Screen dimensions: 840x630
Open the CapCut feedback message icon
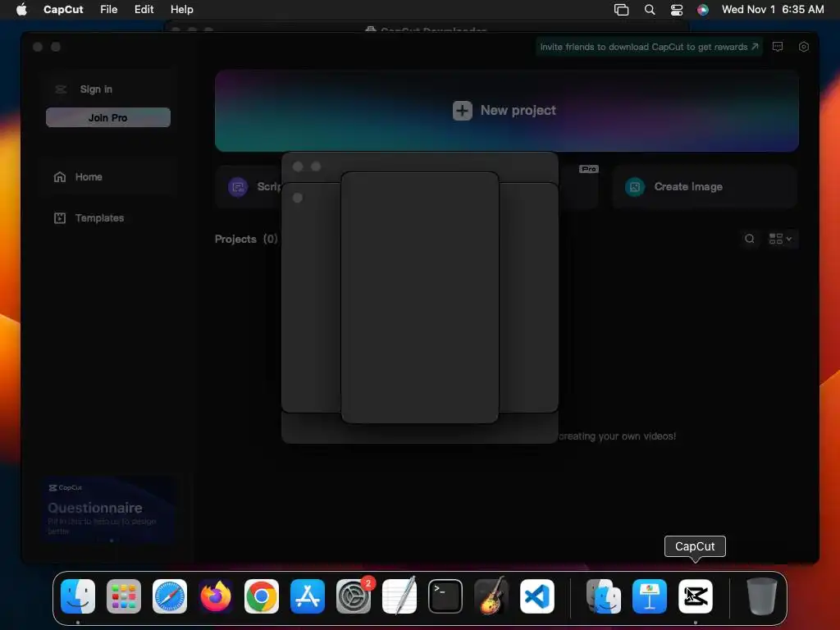pyautogui.click(x=778, y=47)
